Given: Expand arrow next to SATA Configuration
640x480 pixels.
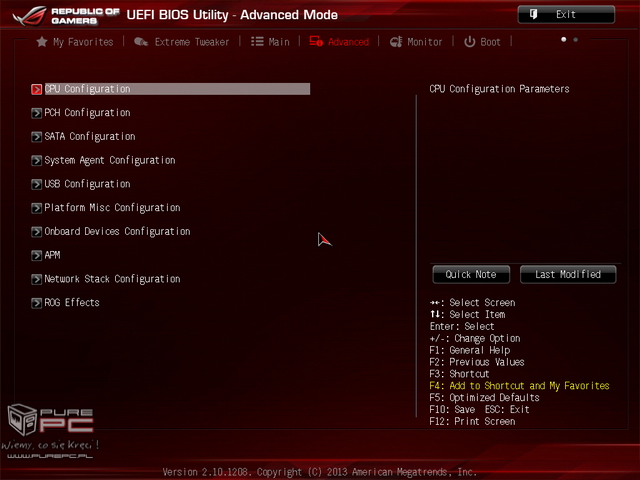Looking at the screenshot, I should pyautogui.click(x=37, y=136).
